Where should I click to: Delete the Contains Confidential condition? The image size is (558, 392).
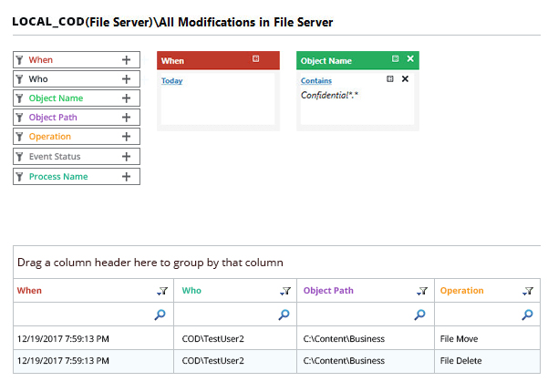(405, 79)
